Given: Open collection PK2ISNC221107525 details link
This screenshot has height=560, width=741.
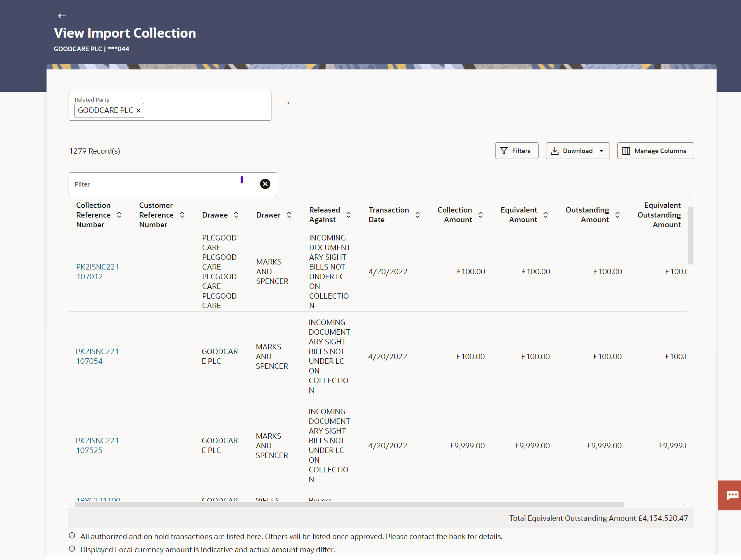Looking at the screenshot, I should pyautogui.click(x=97, y=445).
